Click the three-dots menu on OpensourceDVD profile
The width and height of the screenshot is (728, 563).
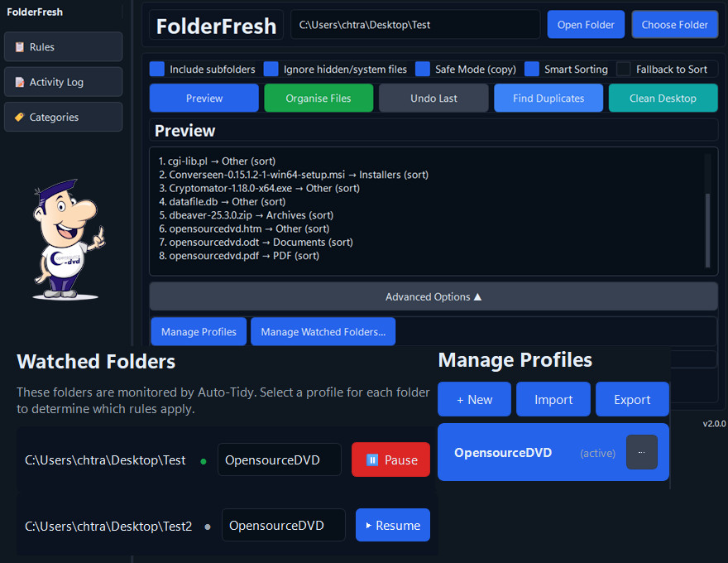641,452
